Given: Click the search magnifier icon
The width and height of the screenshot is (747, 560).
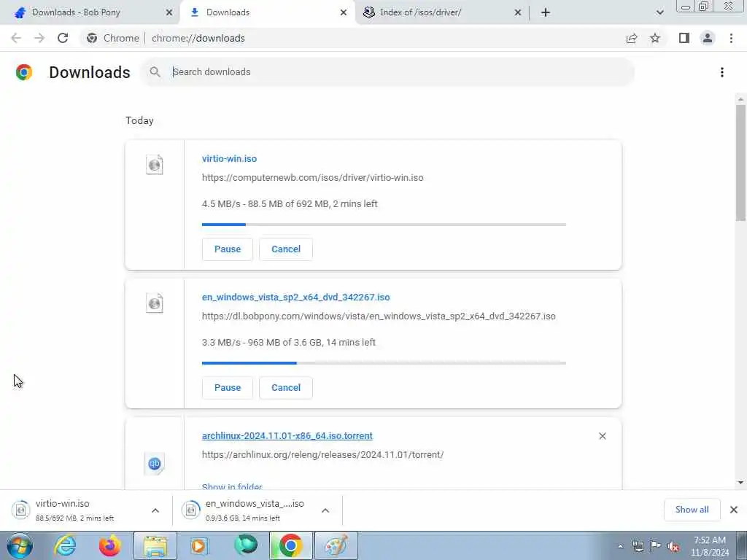Looking at the screenshot, I should (x=155, y=72).
